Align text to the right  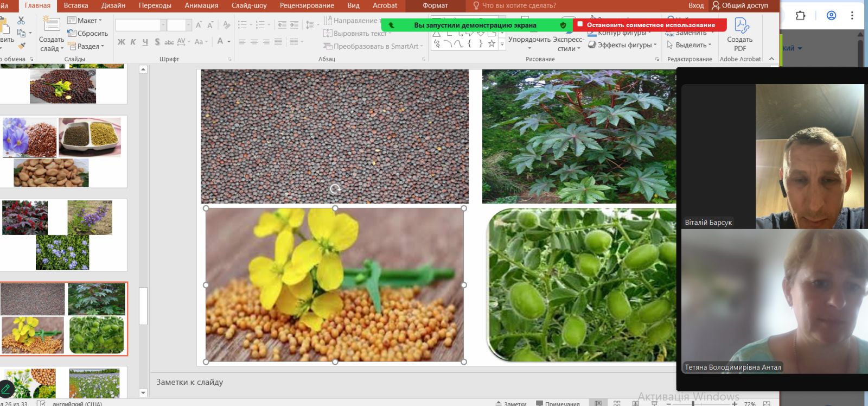(266, 42)
